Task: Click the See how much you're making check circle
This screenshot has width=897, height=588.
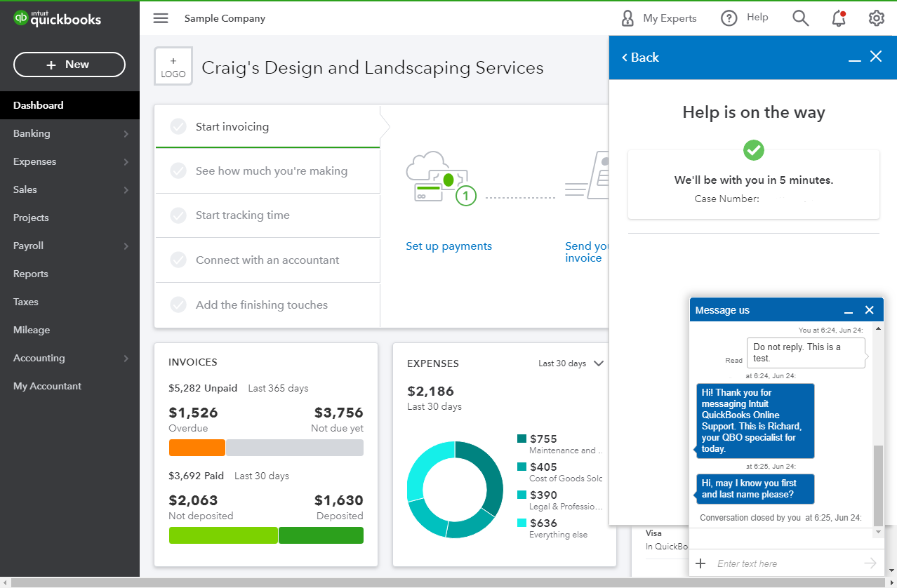Action: (178, 171)
